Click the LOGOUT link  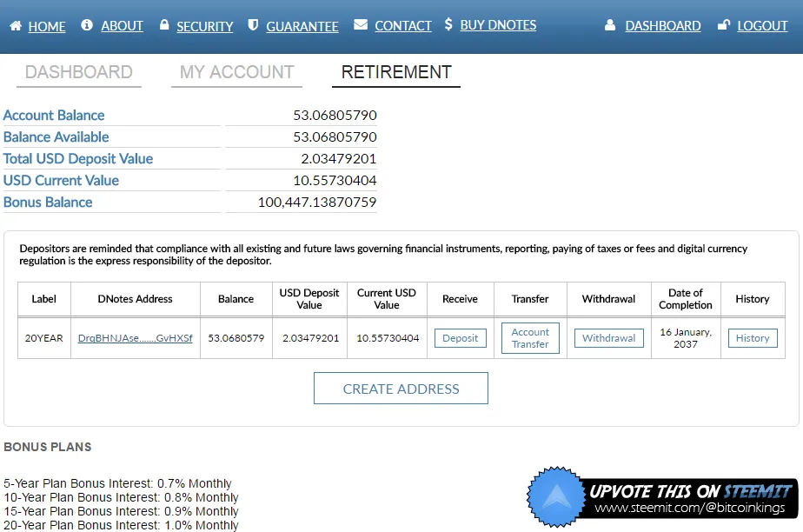[762, 25]
